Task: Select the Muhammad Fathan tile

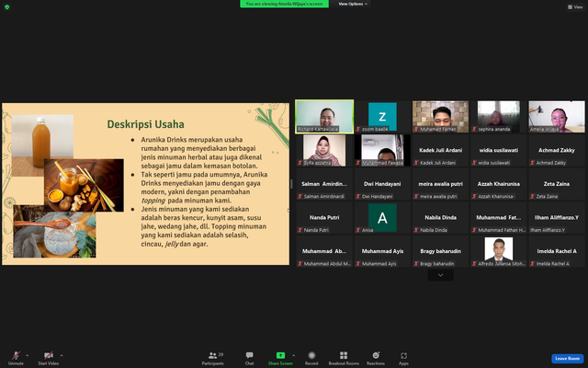Action: pos(498,217)
